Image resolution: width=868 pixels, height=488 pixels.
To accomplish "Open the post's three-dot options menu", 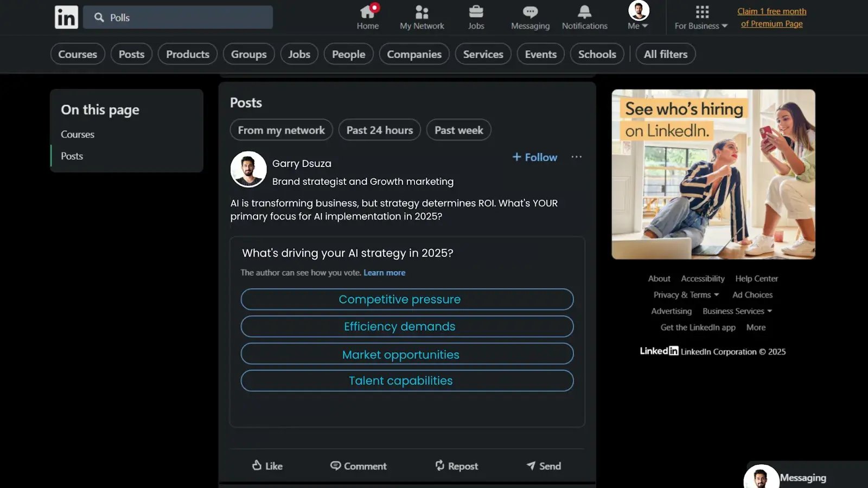I will click(x=576, y=157).
